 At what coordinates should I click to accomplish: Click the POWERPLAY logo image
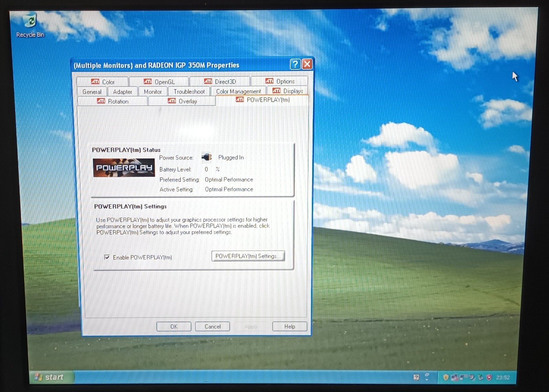124,168
